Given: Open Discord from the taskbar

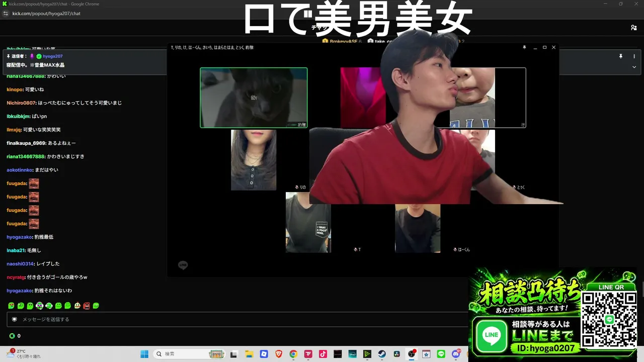Looking at the screenshot, I should tap(456, 354).
